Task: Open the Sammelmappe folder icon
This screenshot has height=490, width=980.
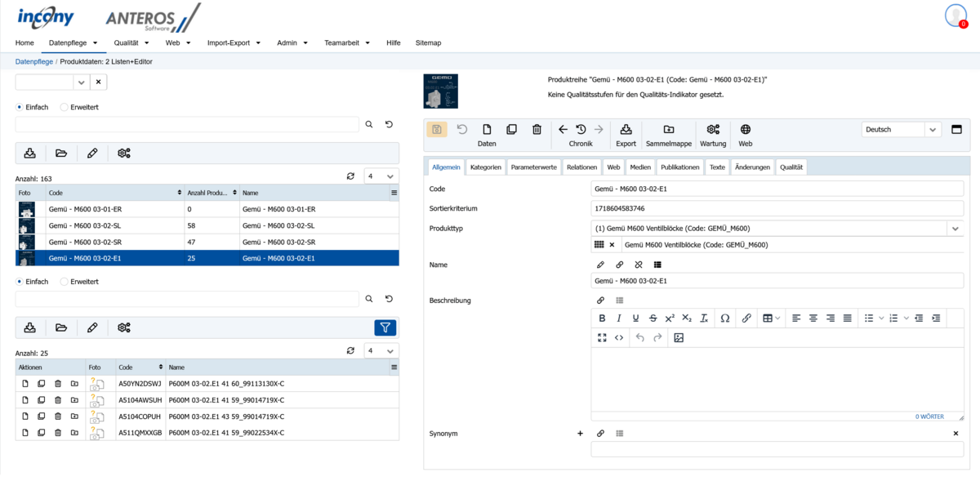Action: click(668, 130)
